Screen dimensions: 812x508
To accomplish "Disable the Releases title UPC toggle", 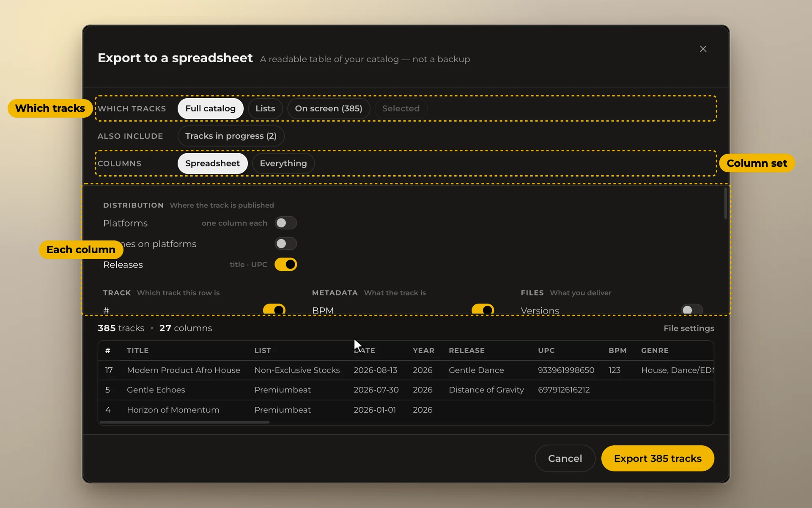I will [285, 265].
